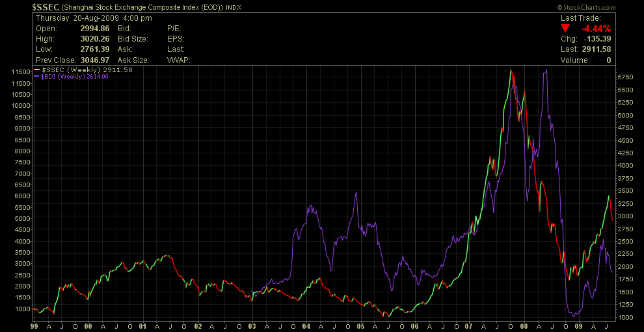
Task: Click the Last value 2911.58
Action: [x=595, y=49]
